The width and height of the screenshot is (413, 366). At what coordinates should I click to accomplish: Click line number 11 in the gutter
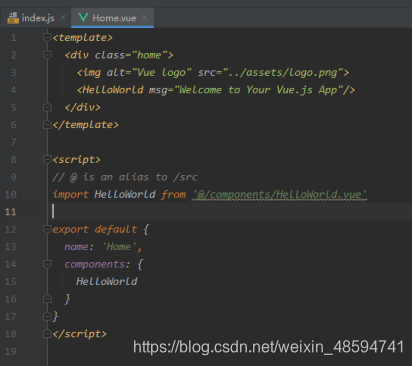(10, 212)
